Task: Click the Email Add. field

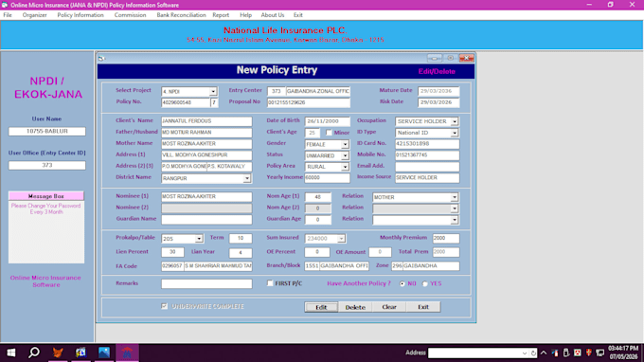Action: coord(427,167)
